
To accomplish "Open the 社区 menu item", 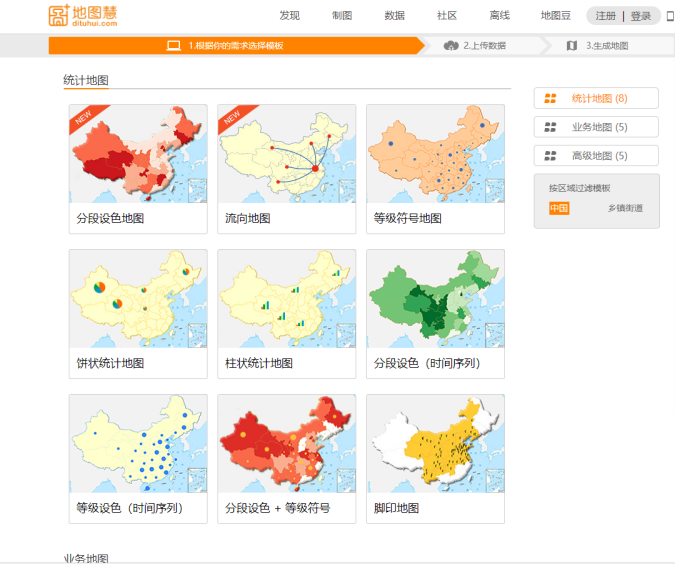I will point(447,16).
